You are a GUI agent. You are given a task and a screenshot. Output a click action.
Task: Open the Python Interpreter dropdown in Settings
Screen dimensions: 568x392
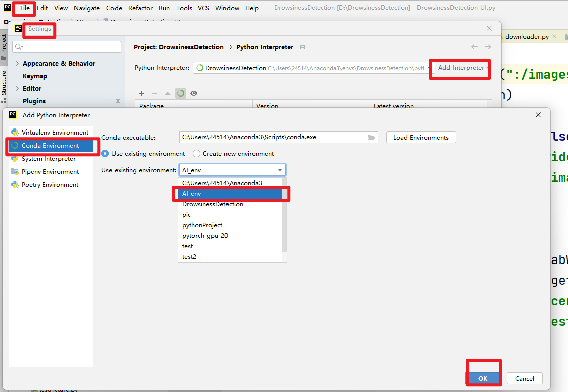[x=313, y=68]
